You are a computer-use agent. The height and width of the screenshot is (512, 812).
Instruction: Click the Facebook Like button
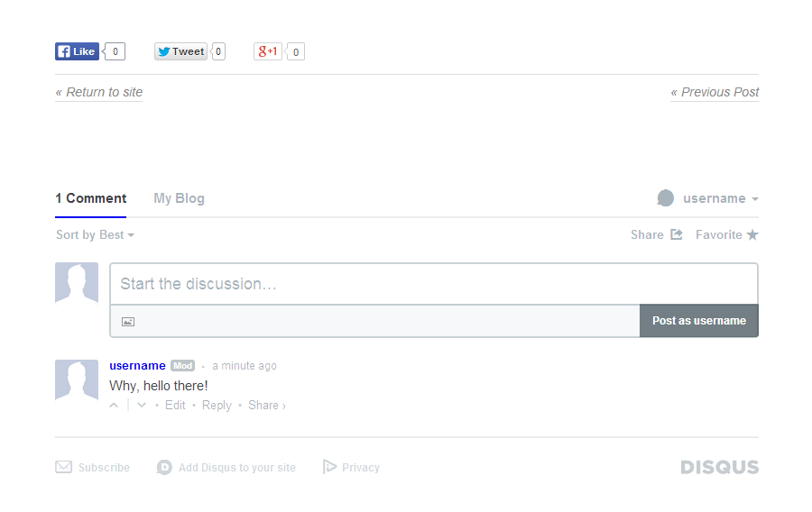pos(77,51)
